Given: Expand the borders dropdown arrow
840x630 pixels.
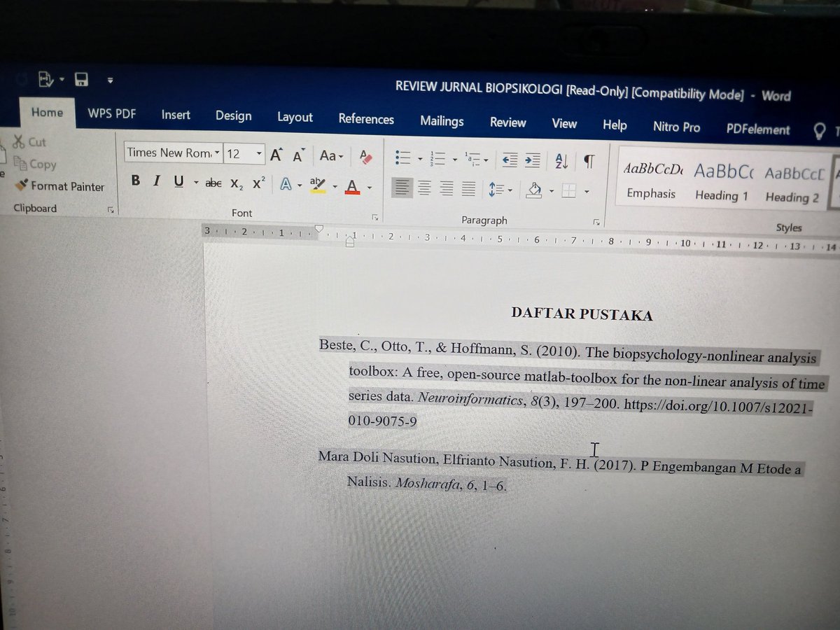Looking at the screenshot, I should tap(587, 191).
